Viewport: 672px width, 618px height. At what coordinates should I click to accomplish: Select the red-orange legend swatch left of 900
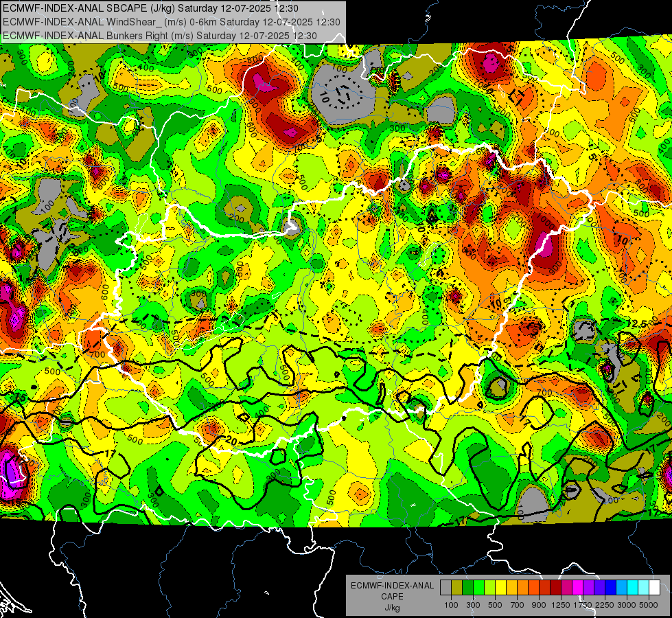(533, 588)
